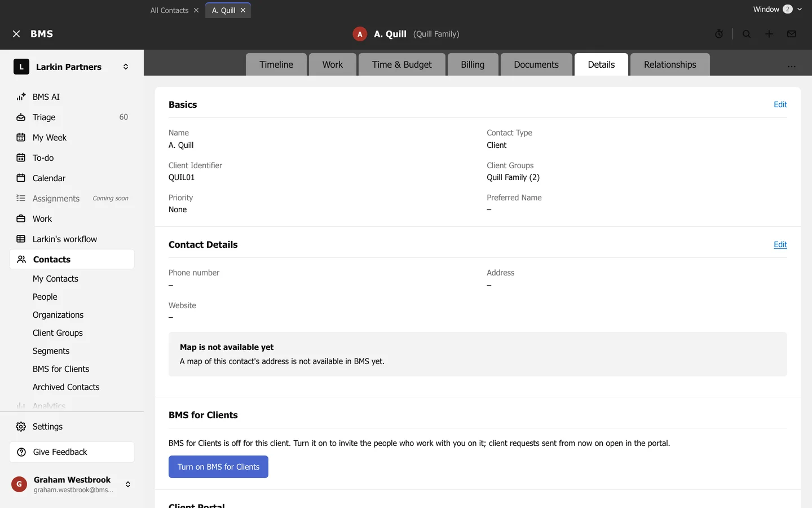
Task: Open Client Groups in the sidebar
Action: (x=58, y=333)
